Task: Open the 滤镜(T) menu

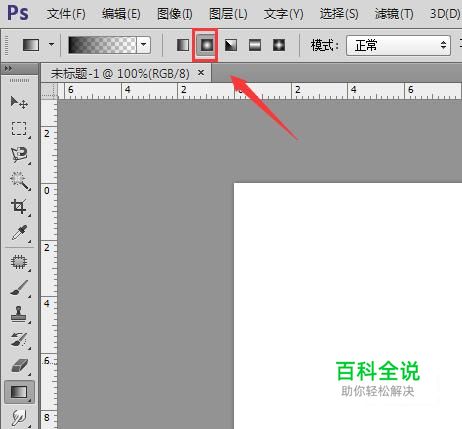Action: pyautogui.click(x=394, y=14)
